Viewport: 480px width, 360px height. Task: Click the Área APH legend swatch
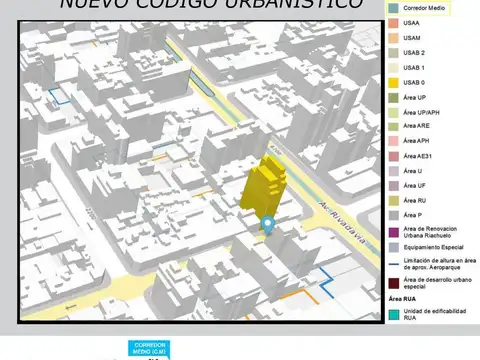click(394, 141)
